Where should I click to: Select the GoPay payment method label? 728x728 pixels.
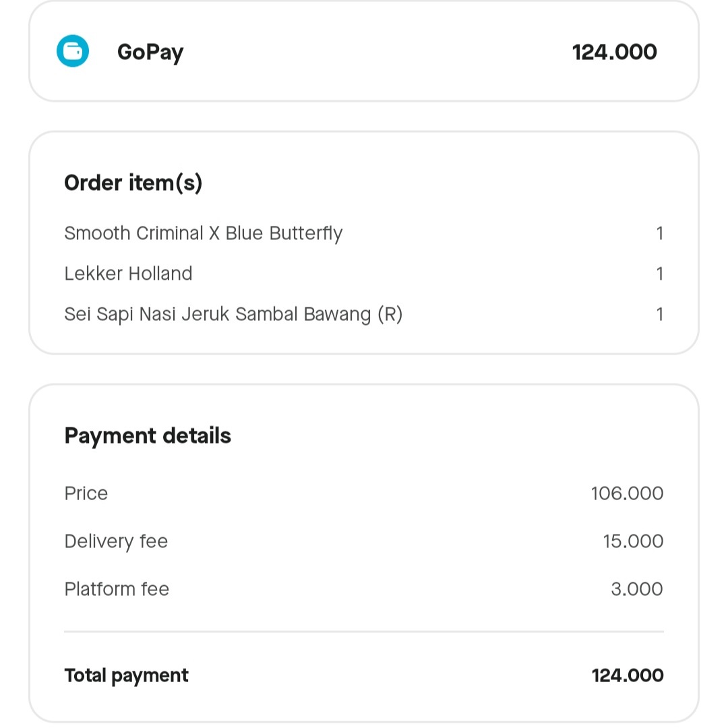tap(150, 53)
